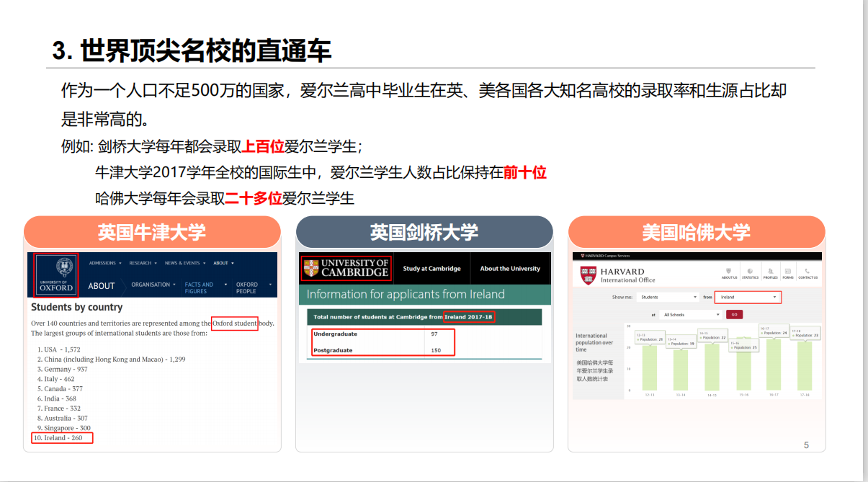Image resolution: width=868 pixels, height=482 pixels.
Task: Click the Contact Us phone icon
Action: [x=807, y=273]
